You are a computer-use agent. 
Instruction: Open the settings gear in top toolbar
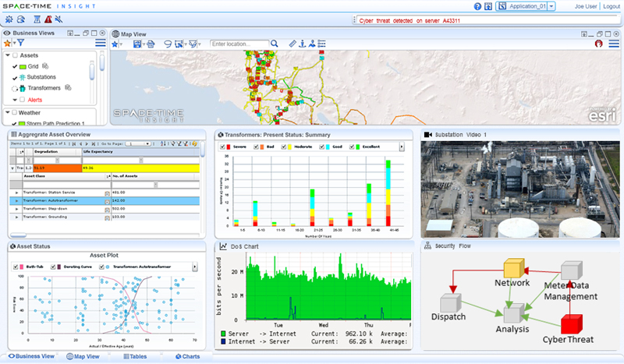point(9,19)
